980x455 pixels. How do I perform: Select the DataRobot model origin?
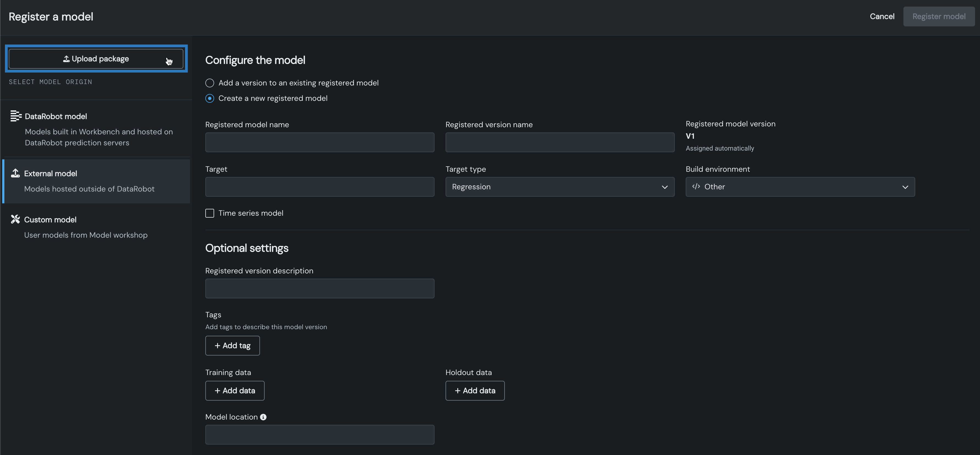96,129
